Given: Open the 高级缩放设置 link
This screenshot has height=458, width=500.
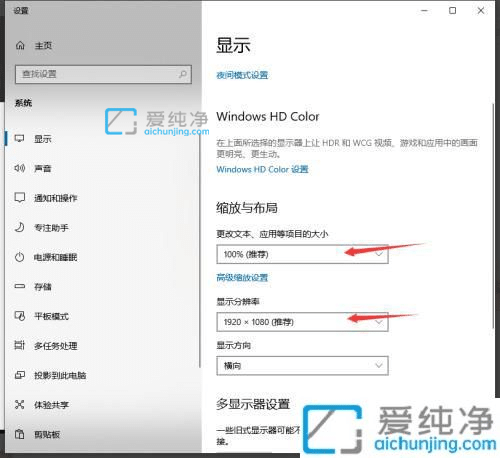Looking at the screenshot, I should click(x=242, y=277).
